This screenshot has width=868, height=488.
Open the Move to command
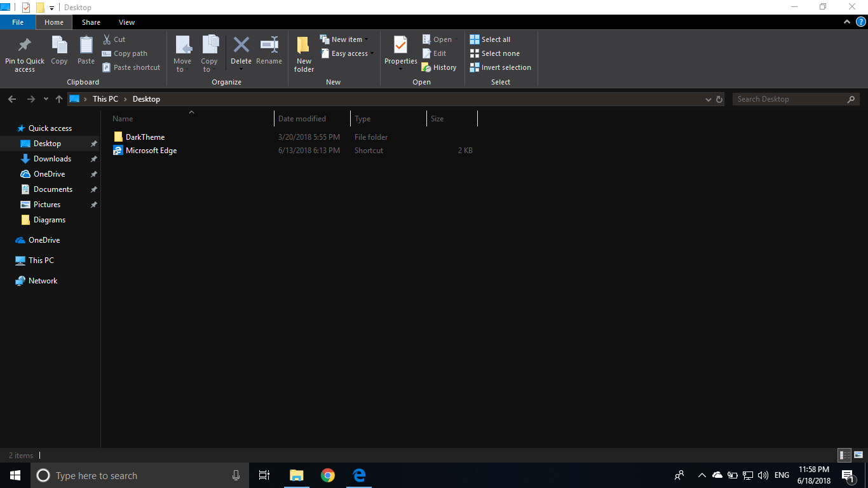tap(182, 53)
